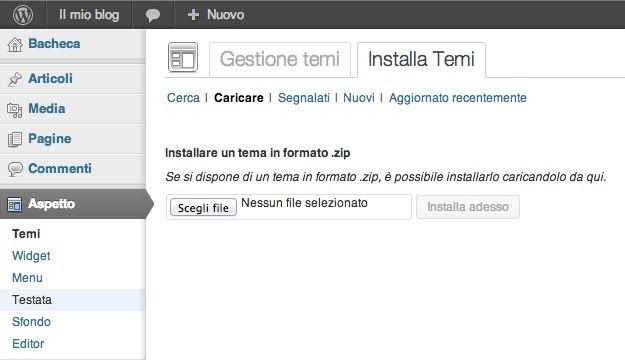Open the Cerca link
This screenshot has width=625, height=360.
point(183,98)
